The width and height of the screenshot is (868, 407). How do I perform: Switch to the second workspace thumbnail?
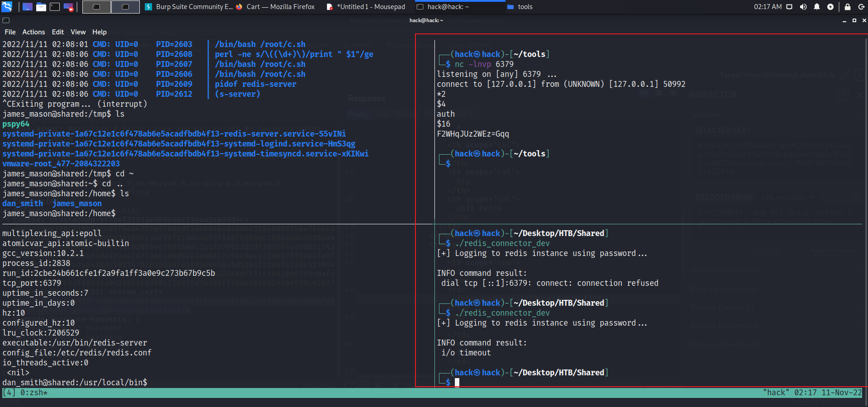[125, 7]
